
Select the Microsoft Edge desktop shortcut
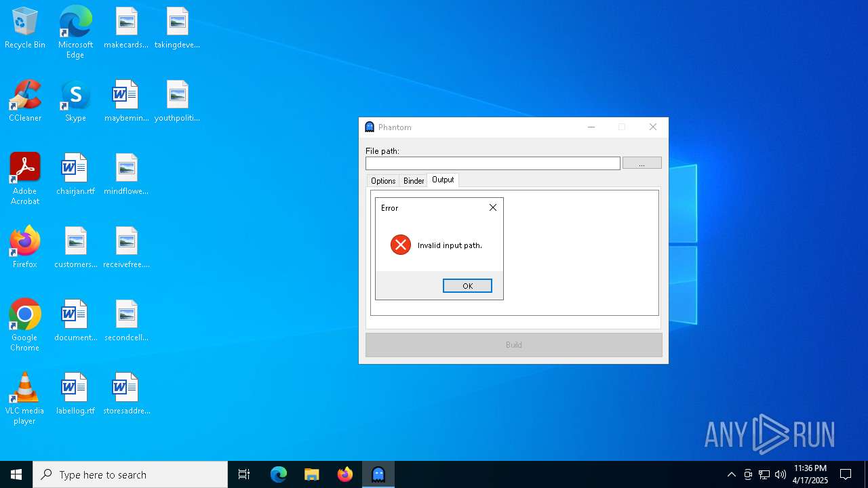75,33
